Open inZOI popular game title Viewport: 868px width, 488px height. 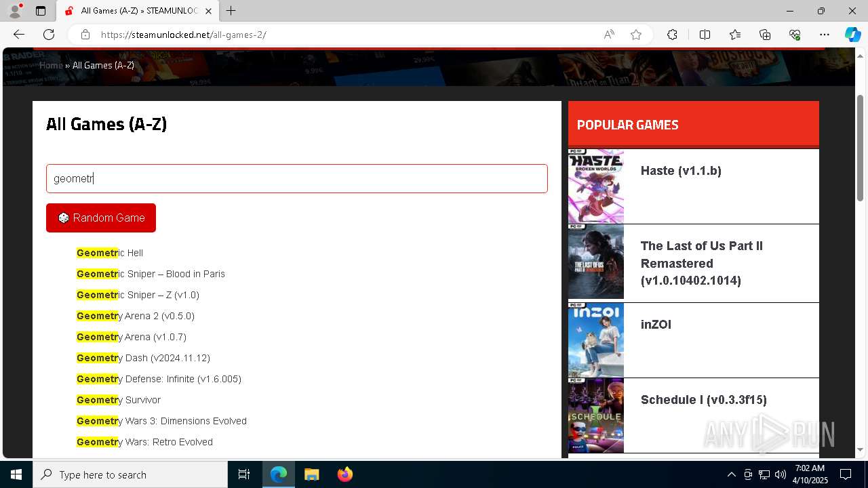(x=656, y=325)
